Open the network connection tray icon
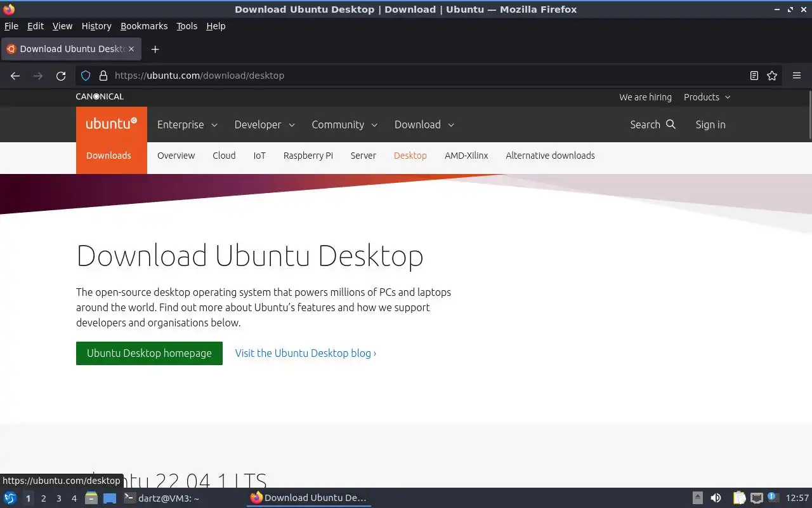Image resolution: width=812 pixels, height=508 pixels. (756, 498)
